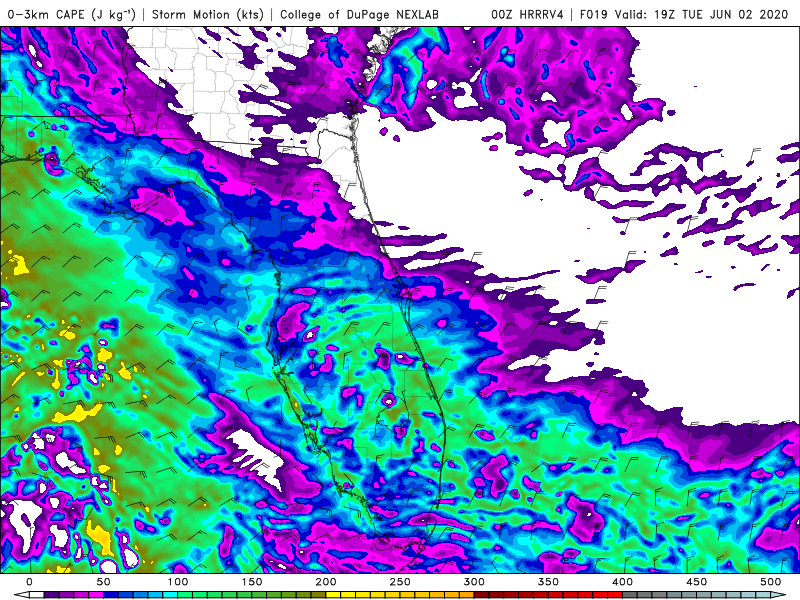800x600 pixels.
Task: Click the left arrow end of the color bar
Action: (21, 595)
